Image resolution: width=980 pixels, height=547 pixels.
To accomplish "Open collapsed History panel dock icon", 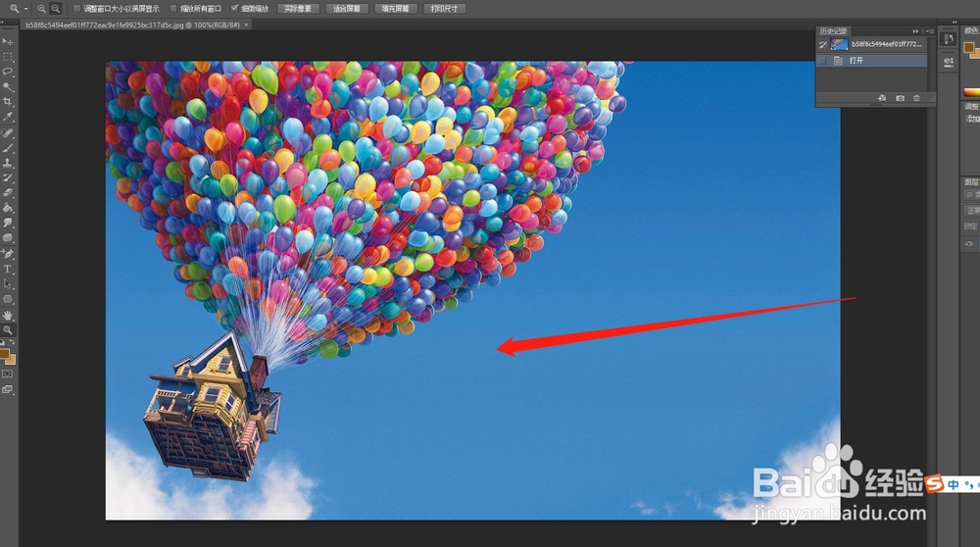I will 949,39.
